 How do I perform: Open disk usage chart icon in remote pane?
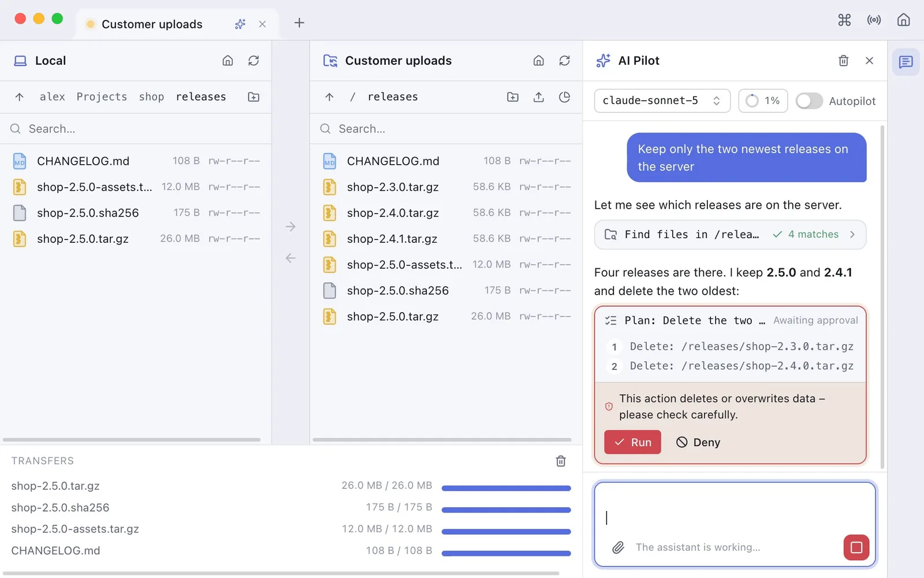[564, 97]
